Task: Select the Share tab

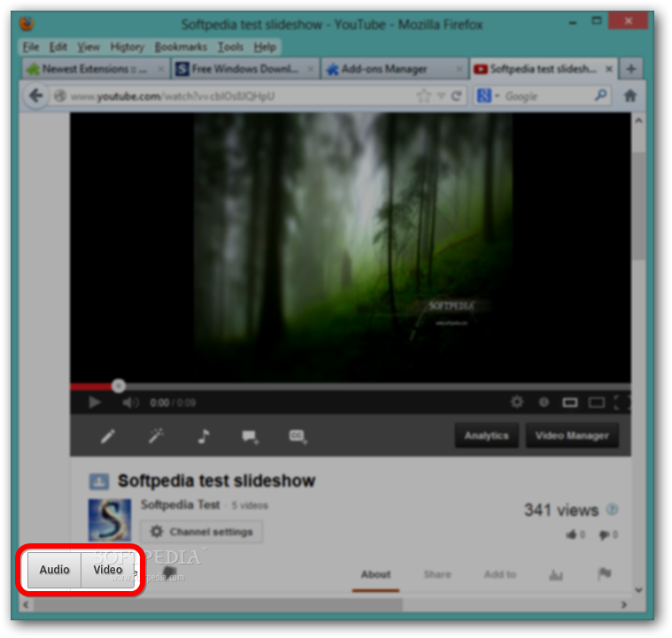Action: (437, 574)
